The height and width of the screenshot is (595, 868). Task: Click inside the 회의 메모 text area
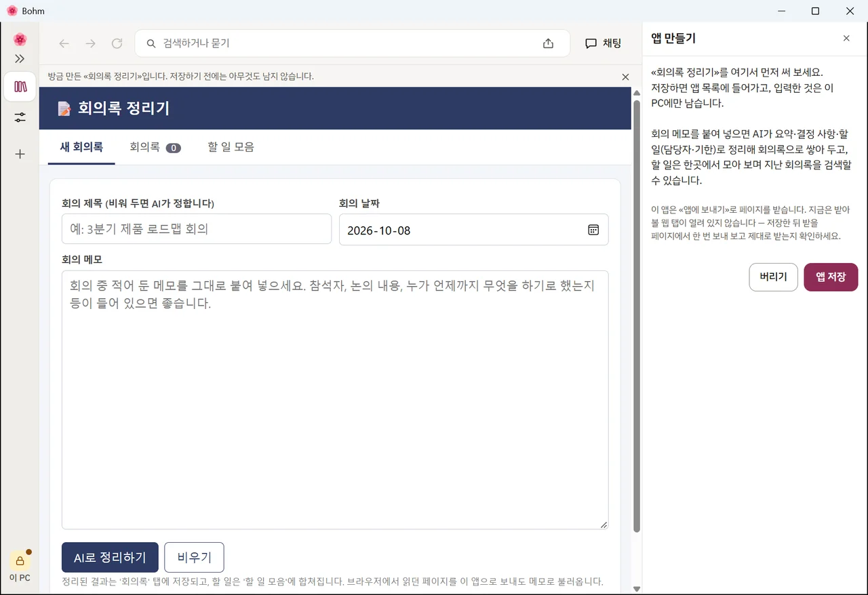(335, 400)
